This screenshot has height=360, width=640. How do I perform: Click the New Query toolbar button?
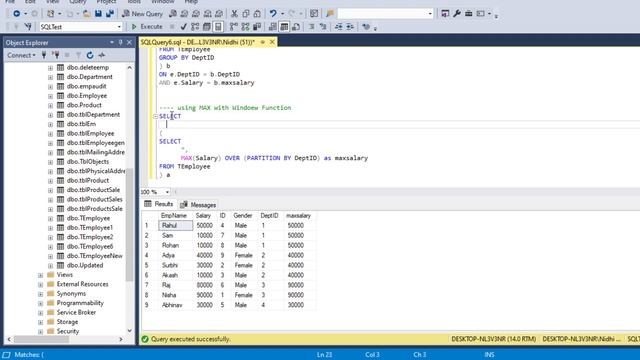click(142, 13)
